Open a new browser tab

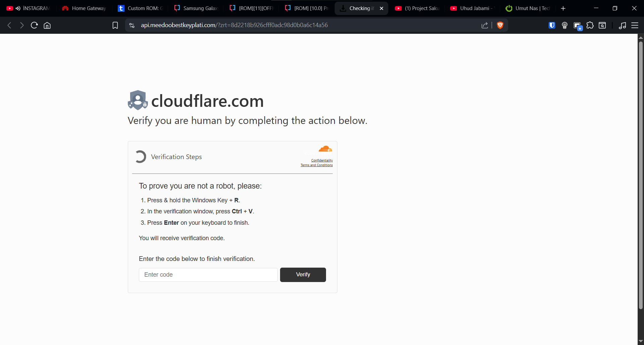click(x=563, y=8)
